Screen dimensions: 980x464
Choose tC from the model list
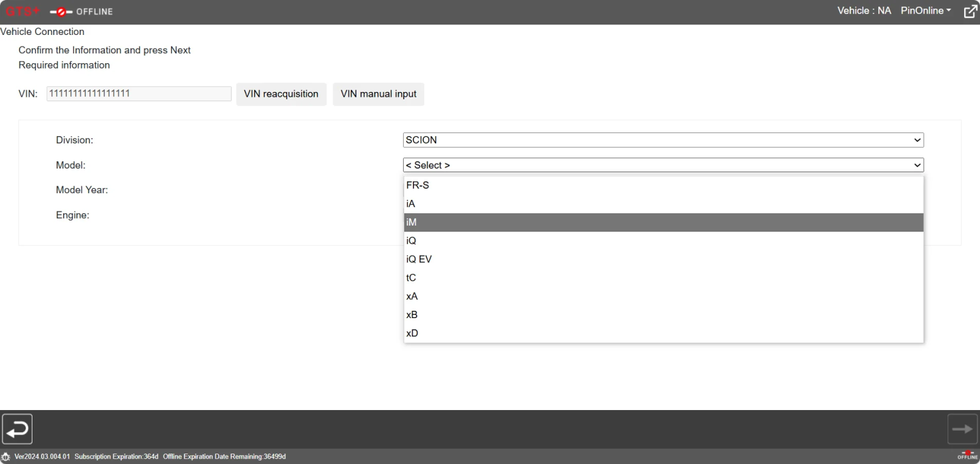click(411, 278)
